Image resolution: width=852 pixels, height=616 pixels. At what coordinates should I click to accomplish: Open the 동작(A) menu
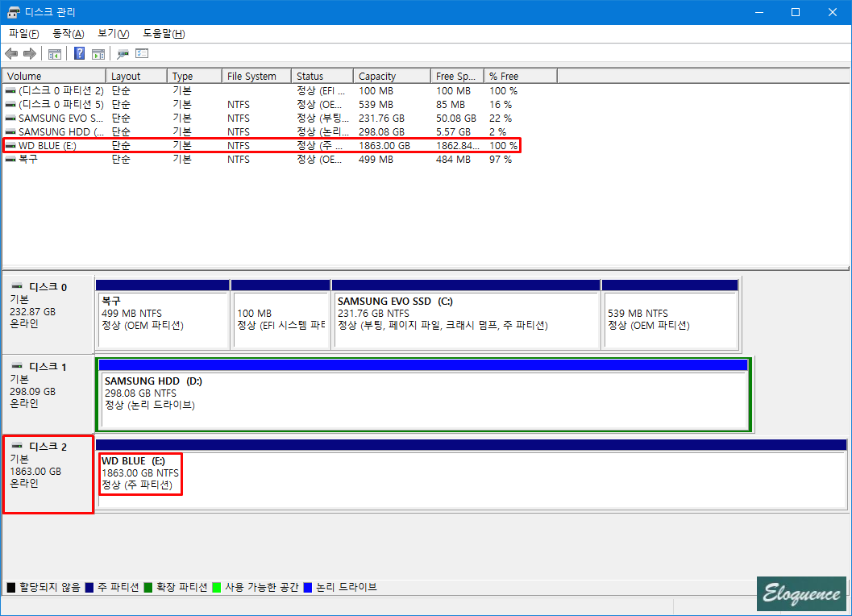pyautogui.click(x=68, y=34)
